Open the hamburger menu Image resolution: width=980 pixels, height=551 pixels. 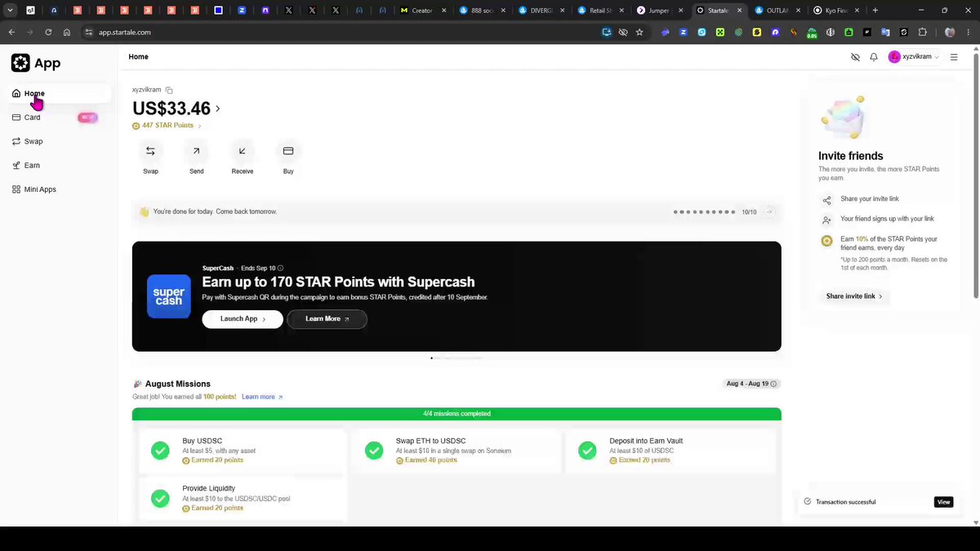[954, 57]
